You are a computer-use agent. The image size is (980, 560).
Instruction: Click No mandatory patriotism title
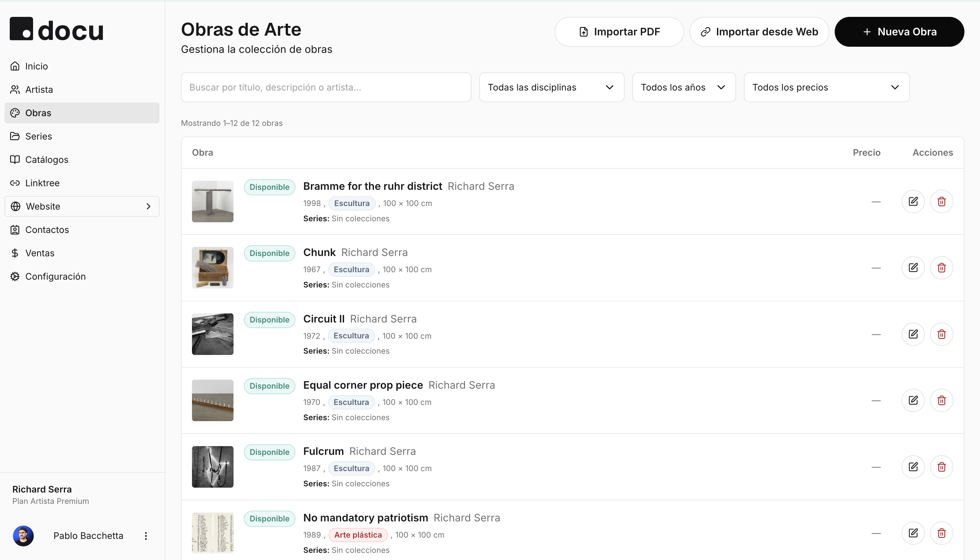365,518
